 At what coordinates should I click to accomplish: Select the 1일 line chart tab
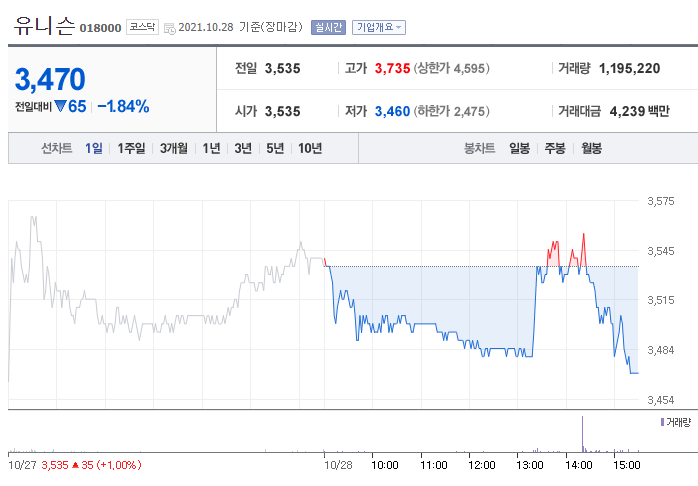(94, 148)
